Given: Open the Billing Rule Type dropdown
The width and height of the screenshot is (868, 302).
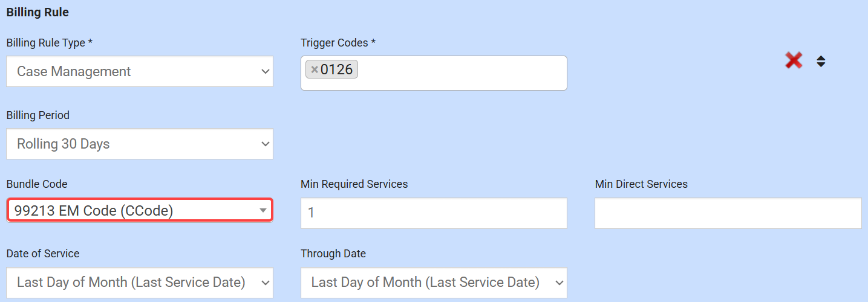Looking at the screenshot, I should pos(140,71).
